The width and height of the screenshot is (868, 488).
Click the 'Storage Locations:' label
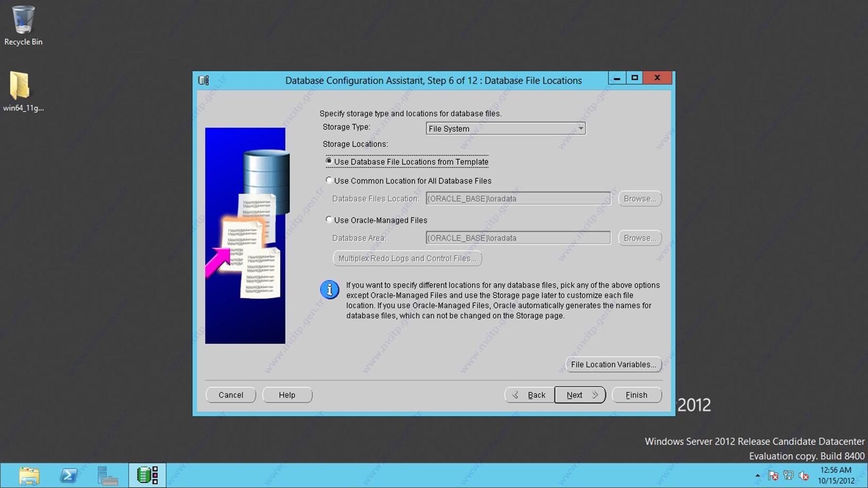[355, 144]
